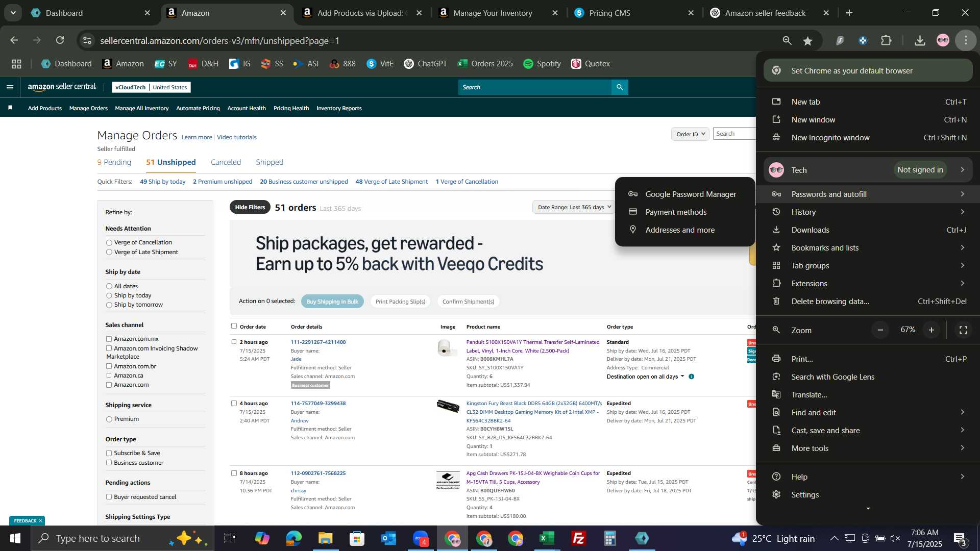Open the D&H bookmark
Viewport: 980px width, 551px height.
point(203,64)
